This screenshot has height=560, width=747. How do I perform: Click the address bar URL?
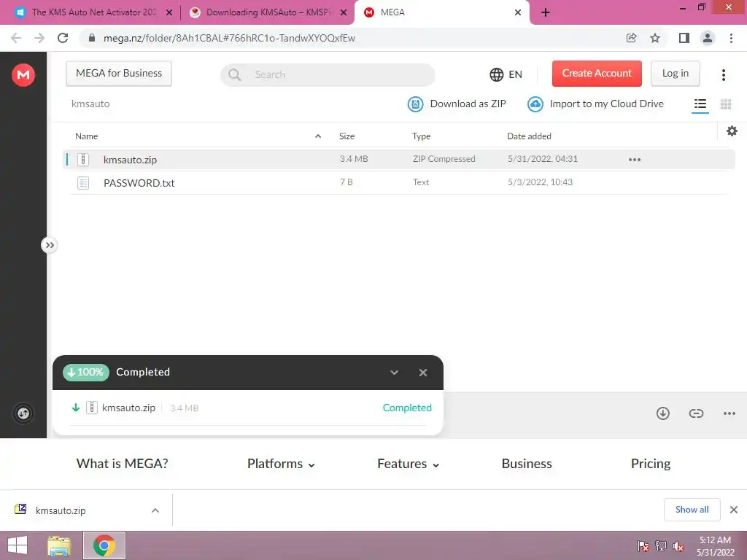tap(229, 38)
